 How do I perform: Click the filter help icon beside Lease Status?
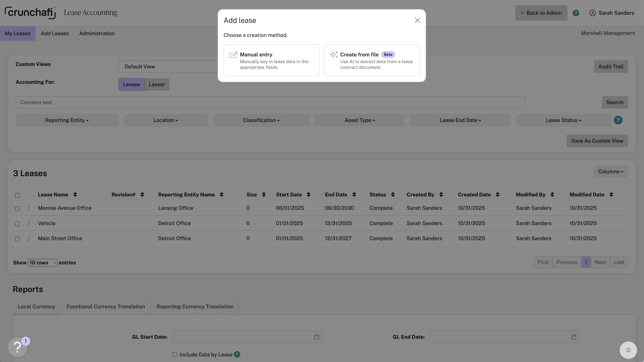coord(618,120)
